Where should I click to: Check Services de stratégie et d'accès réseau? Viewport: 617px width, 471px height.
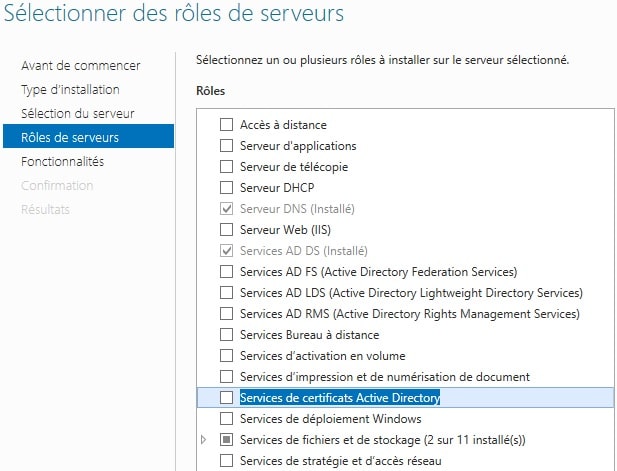(x=226, y=460)
